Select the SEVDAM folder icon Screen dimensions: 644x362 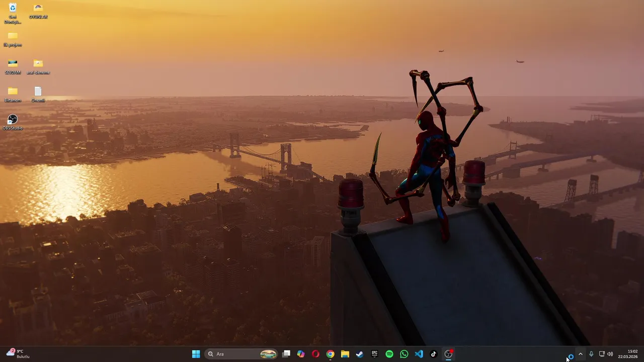pyautogui.click(x=13, y=67)
